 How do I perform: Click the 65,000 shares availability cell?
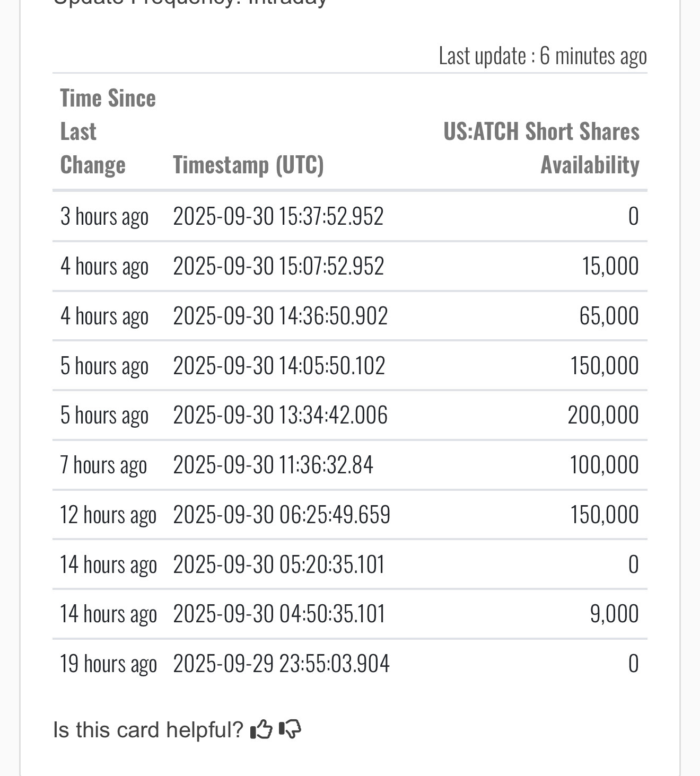pos(608,316)
